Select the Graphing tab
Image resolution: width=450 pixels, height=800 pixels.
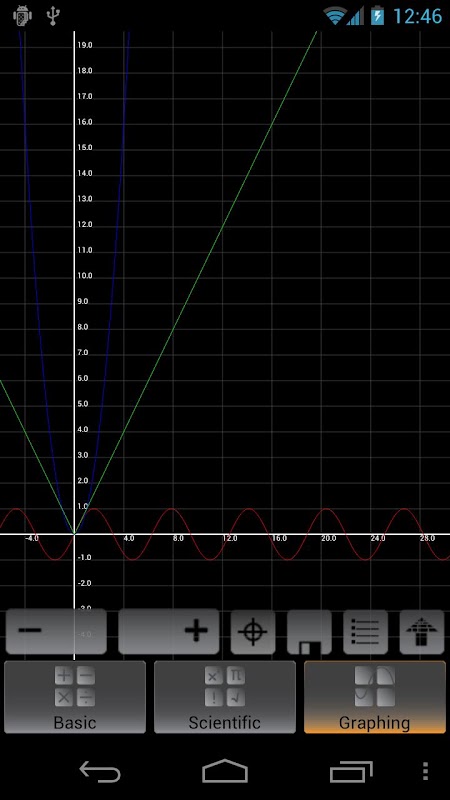pos(375,697)
